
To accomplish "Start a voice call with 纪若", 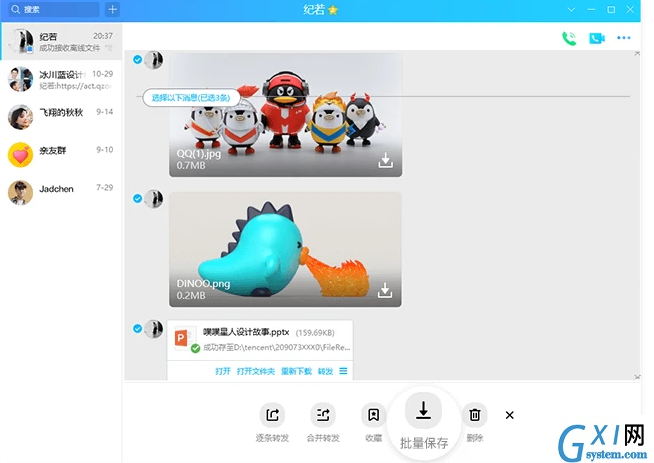I will [569, 38].
